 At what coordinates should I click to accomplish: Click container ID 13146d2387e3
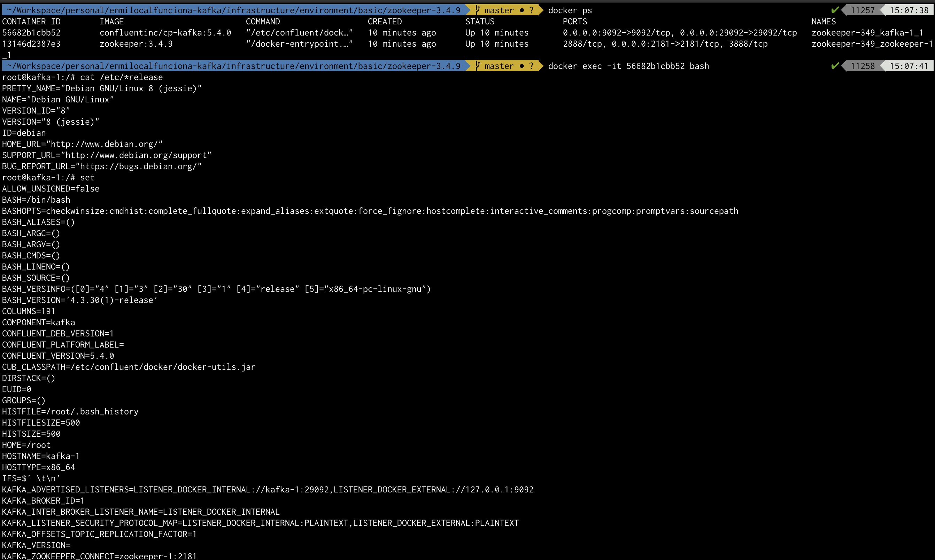pos(31,44)
